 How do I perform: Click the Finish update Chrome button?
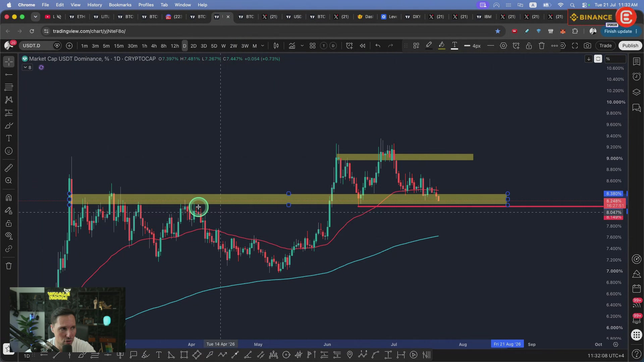pos(622,31)
